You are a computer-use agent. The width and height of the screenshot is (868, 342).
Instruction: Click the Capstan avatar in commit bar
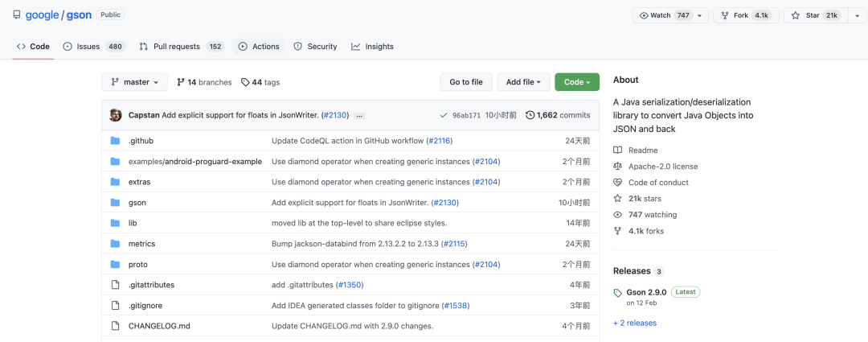(116, 115)
